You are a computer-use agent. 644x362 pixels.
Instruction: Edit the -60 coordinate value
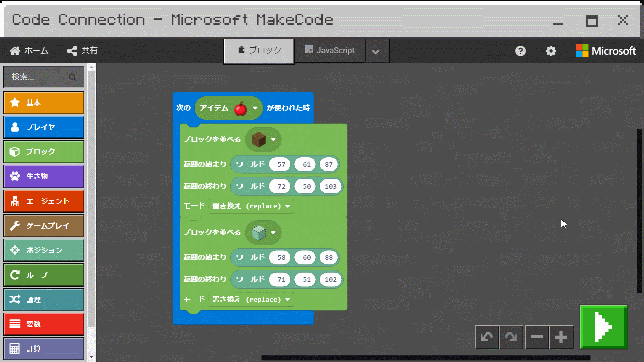pos(305,258)
